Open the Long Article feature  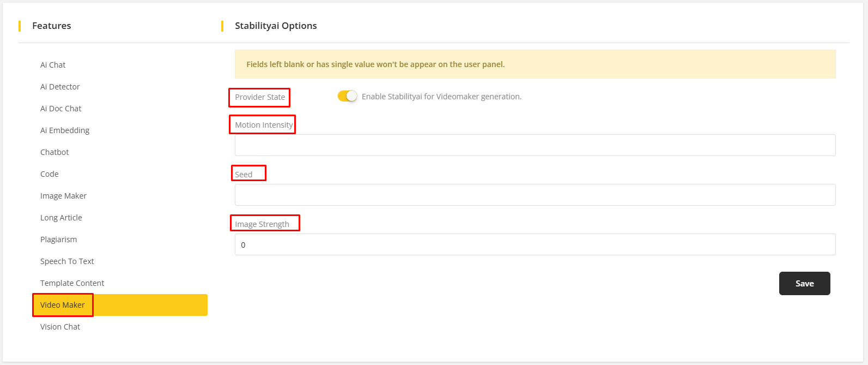(61, 218)
